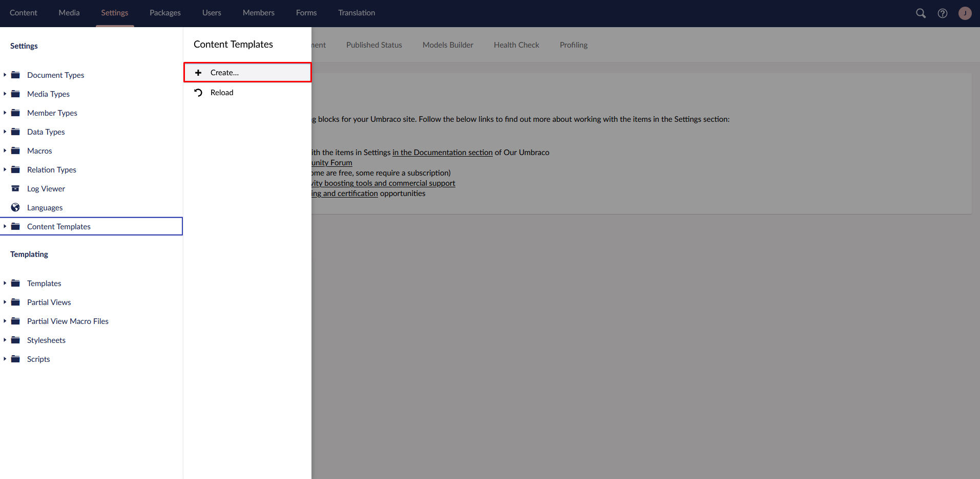Screen dimensions: 980x479
Task: Click the Member Types folder icon
Action: click(15, 113)
